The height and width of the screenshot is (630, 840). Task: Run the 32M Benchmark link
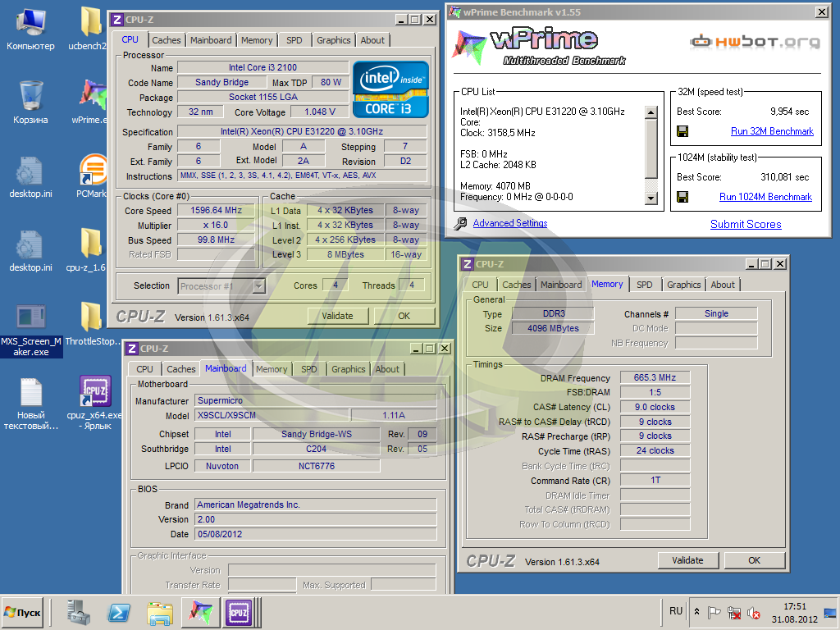pyautogui.click(x=772, y=131)
